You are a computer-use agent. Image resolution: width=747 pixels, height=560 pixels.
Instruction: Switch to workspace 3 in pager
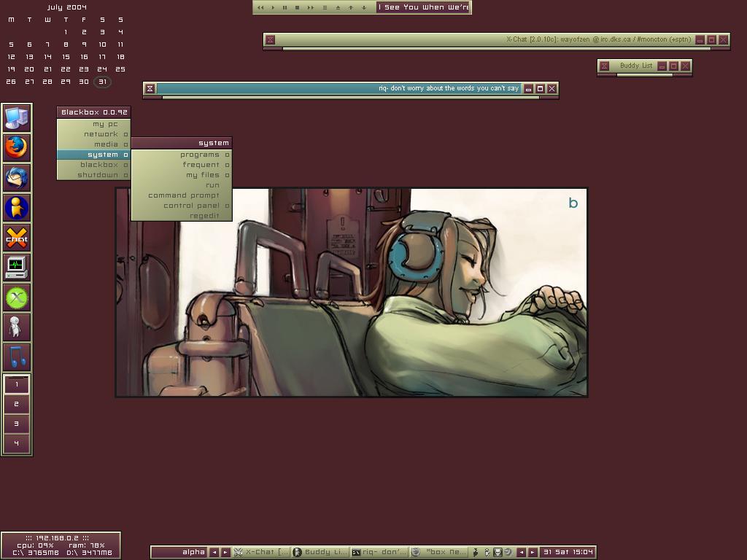coord(17,424)
